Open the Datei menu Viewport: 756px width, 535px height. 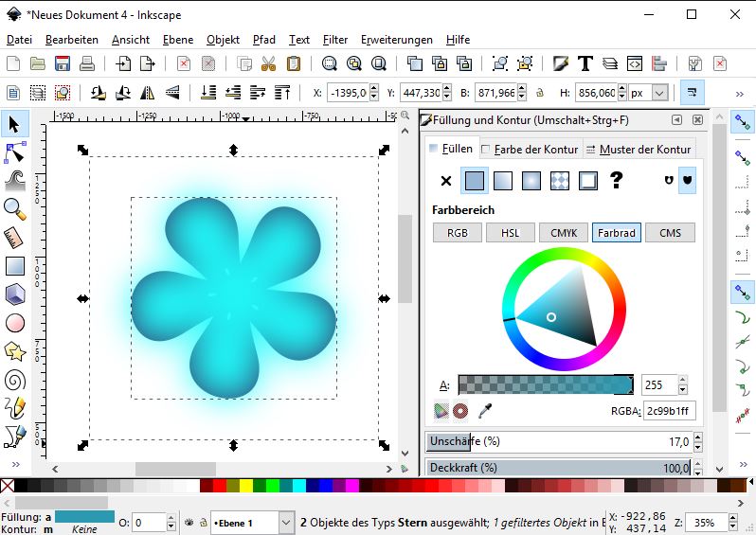[x=19, y=40]
